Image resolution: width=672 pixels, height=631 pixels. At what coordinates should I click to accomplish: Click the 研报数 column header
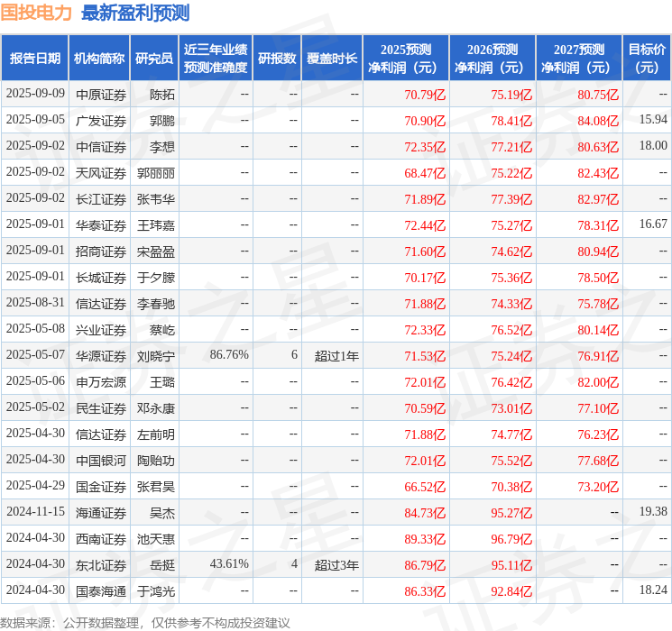(277, 59)
